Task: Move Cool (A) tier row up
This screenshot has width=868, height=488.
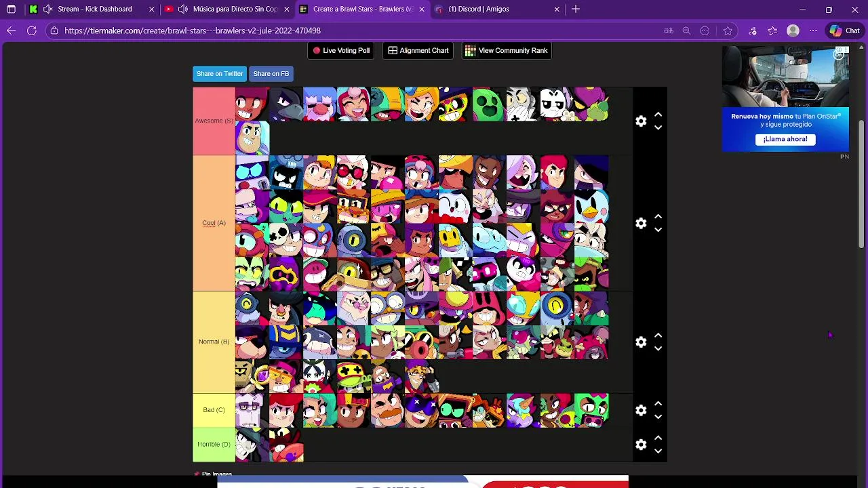Action: [x=658, y=217]
